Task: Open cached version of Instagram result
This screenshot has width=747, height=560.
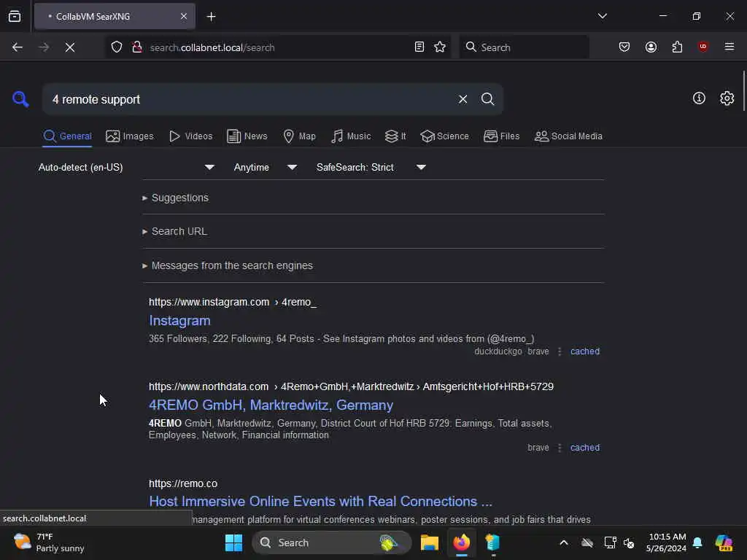Action: point(584,351)
